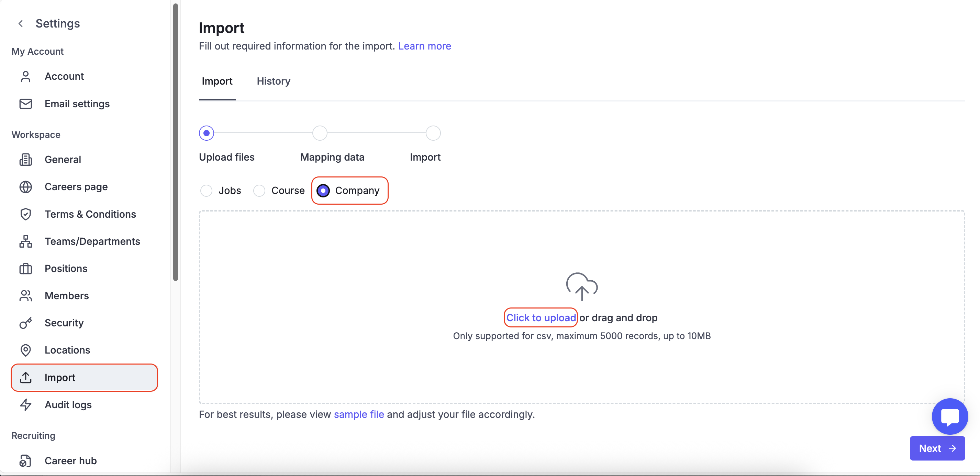Screen dimensions: 980x476
Task: Click the sidebar vertical scrollbar
Action: click(175, 143)
